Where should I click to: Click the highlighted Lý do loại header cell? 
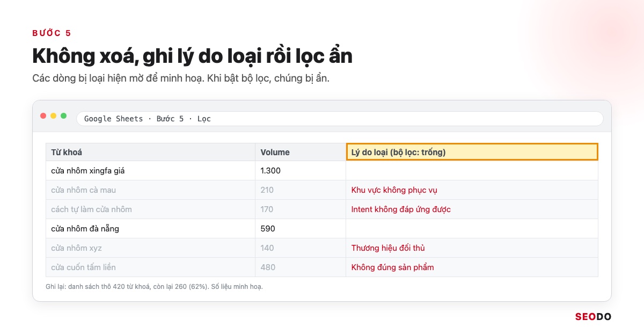(472, 152)
